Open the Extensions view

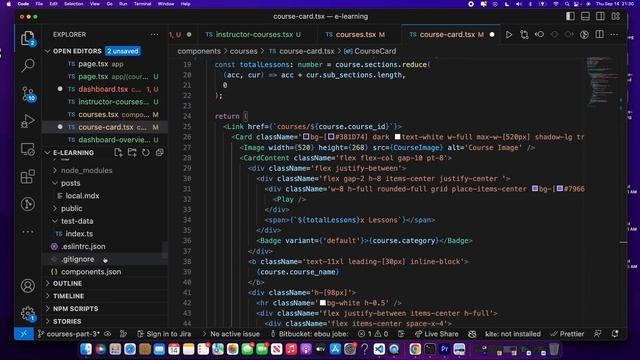pyautogui.click(x=28, y=177)
